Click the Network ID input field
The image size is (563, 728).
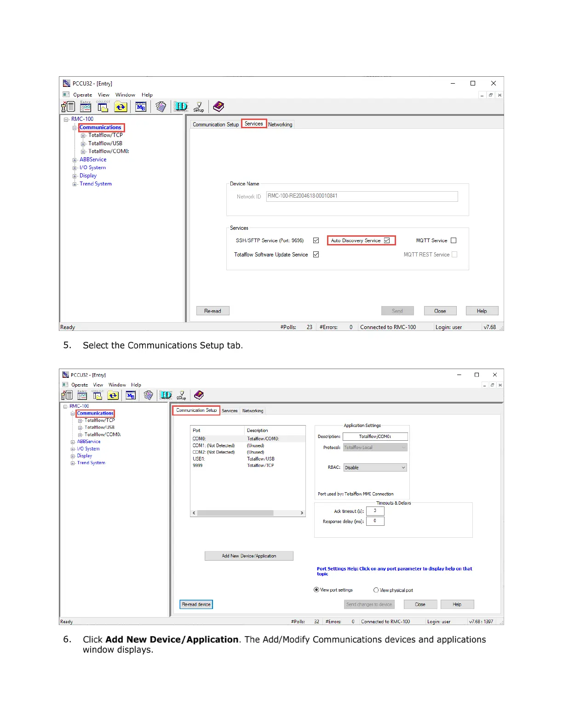tap(362, 196)
